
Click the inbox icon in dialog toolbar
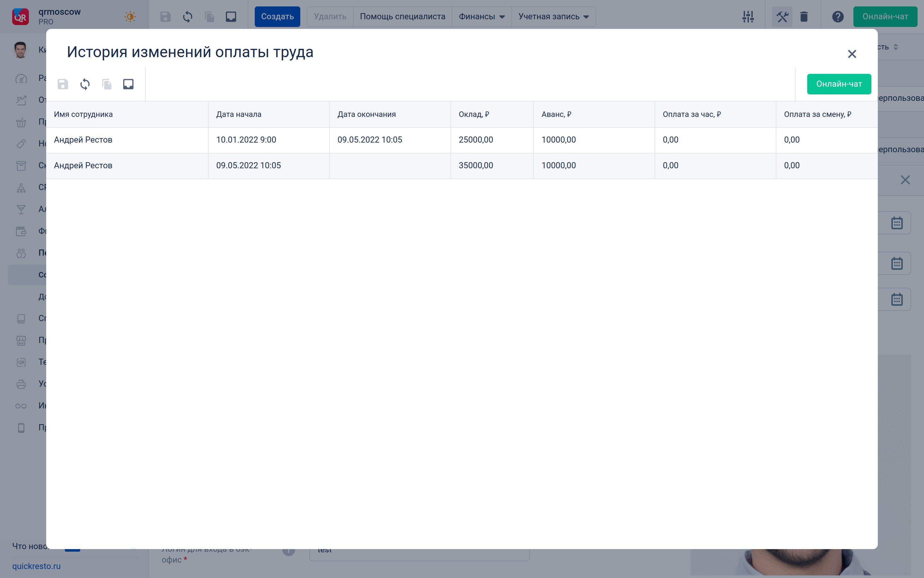(128, 84)
